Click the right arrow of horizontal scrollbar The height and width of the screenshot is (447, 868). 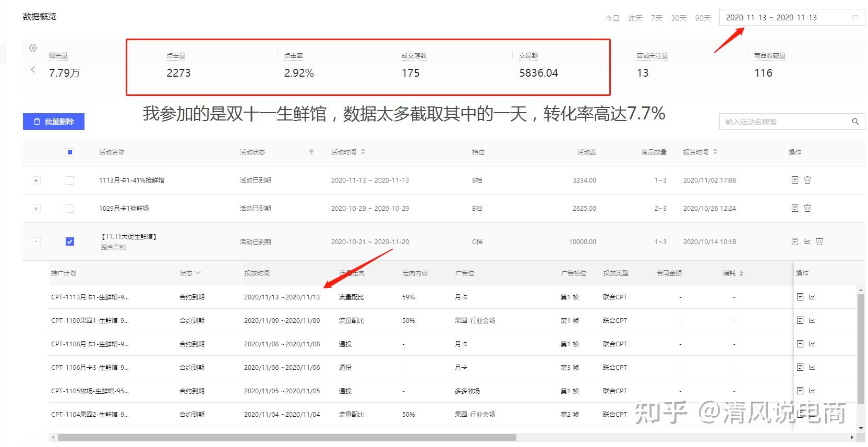[852, 437]
